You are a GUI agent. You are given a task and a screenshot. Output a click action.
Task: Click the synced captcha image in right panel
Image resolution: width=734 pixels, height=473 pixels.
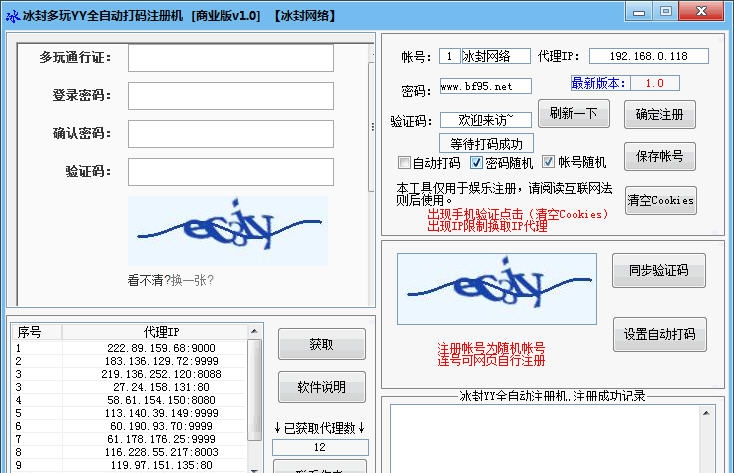click(x=497, y=289)
